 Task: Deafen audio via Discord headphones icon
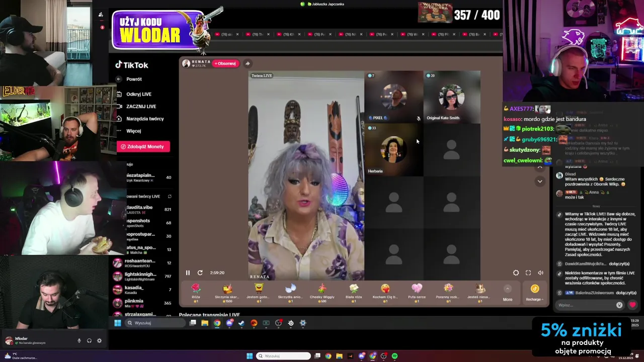89,340
